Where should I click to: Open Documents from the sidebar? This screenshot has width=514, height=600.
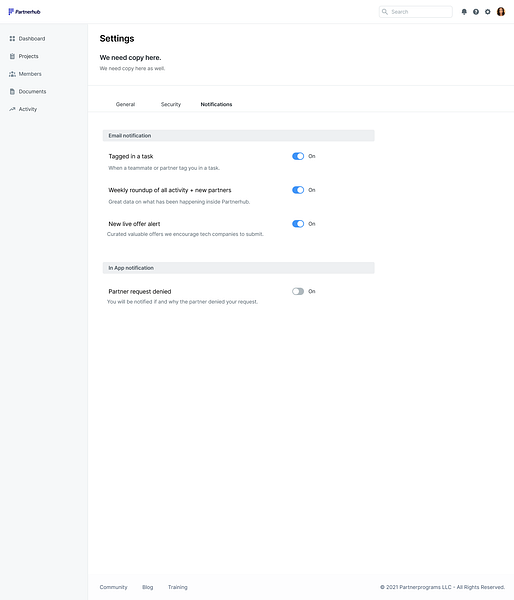click(x=33, y=91)
